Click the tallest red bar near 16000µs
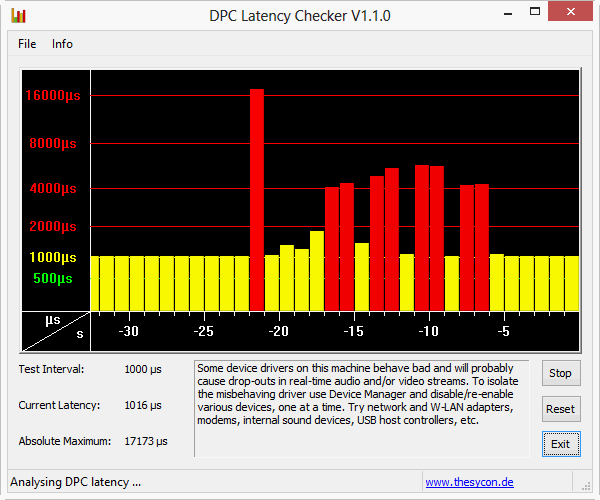 pyautogui.click(x=257, y=200)
